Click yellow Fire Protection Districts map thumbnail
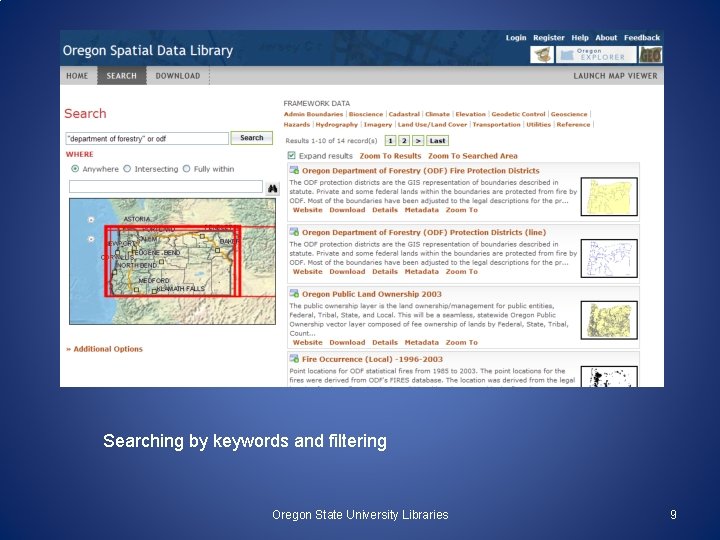 [609, 197]
